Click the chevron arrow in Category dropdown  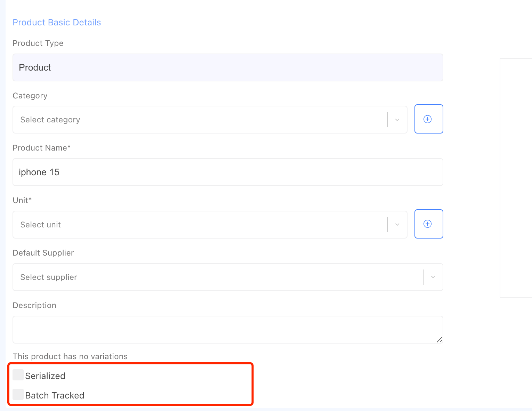pos(397,120)
